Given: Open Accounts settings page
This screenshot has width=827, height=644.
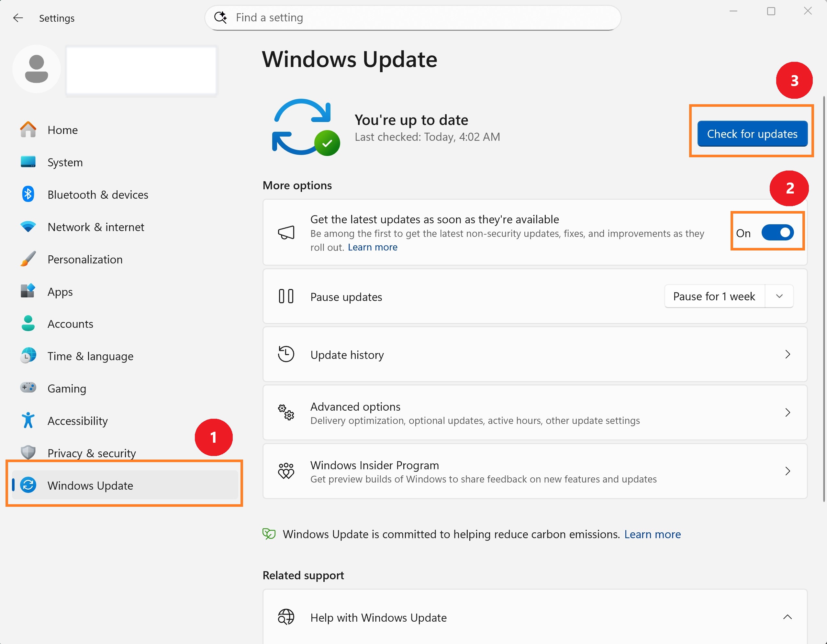Looking at the screenshot, I should click(125, 324).
